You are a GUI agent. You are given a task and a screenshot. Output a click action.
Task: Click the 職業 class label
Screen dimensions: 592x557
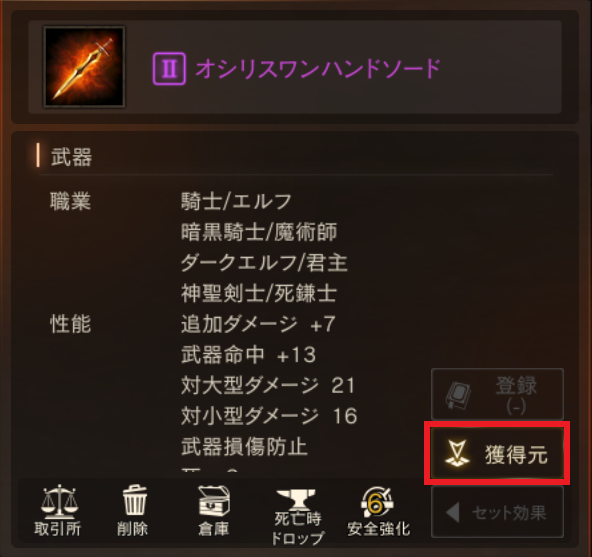click(x=71, y=201)
